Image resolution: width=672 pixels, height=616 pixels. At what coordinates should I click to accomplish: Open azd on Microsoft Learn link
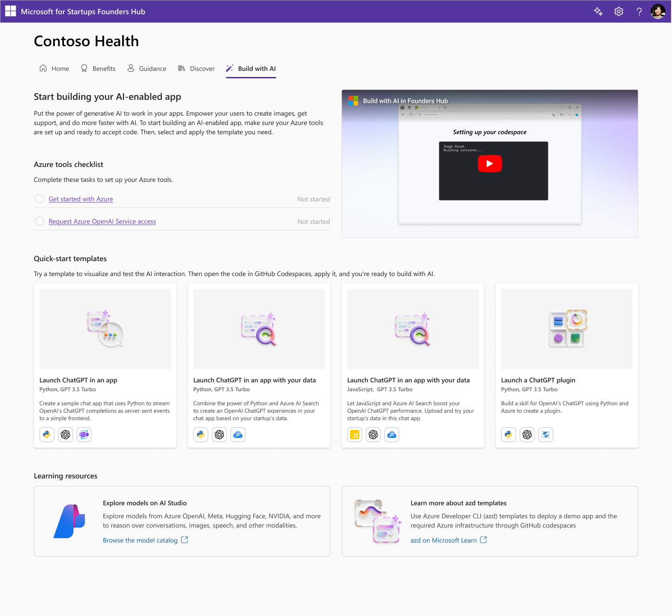[443, 540]
